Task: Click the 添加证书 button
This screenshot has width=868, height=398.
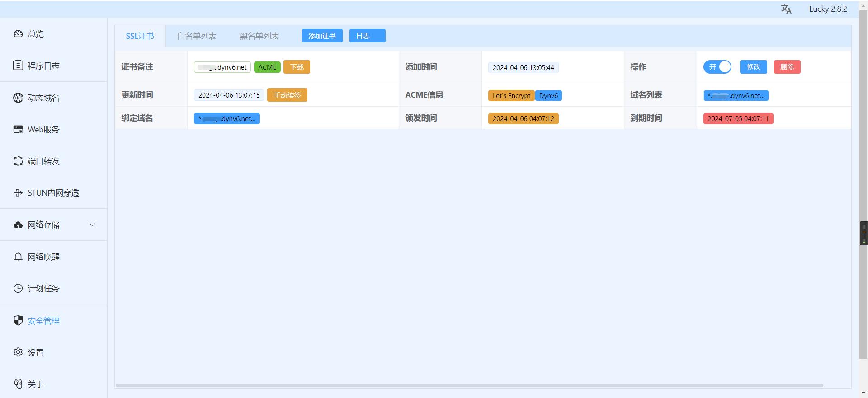Action: 322,36
